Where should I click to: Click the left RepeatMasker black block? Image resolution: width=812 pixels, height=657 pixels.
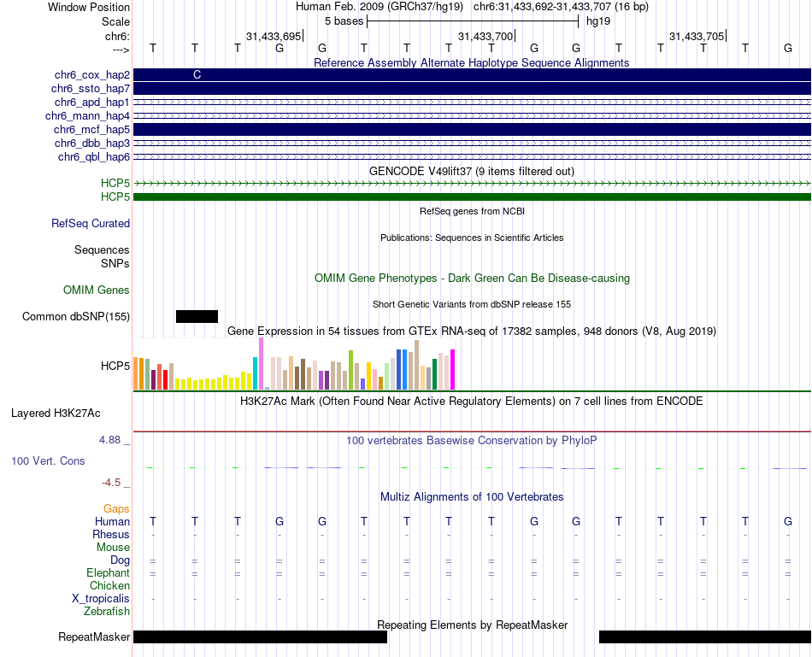point(260,636)
